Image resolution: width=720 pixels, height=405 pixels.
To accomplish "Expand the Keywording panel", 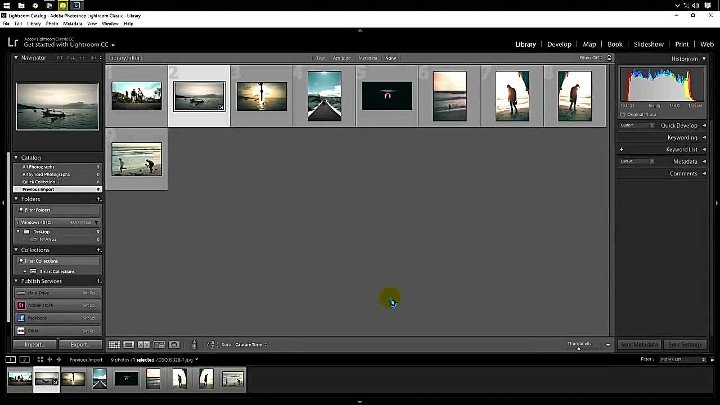I will [704, 137].
